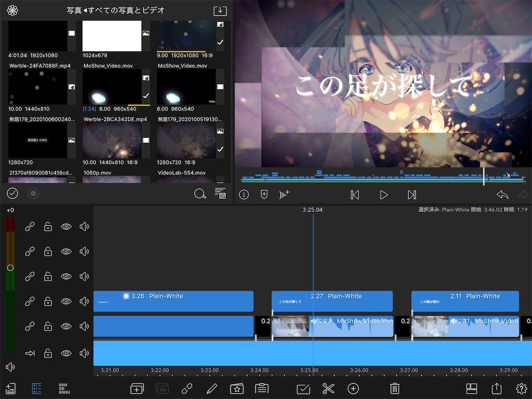Tap the greyed-out insert clip icon

pyautogui.click(x=162, y=389)
